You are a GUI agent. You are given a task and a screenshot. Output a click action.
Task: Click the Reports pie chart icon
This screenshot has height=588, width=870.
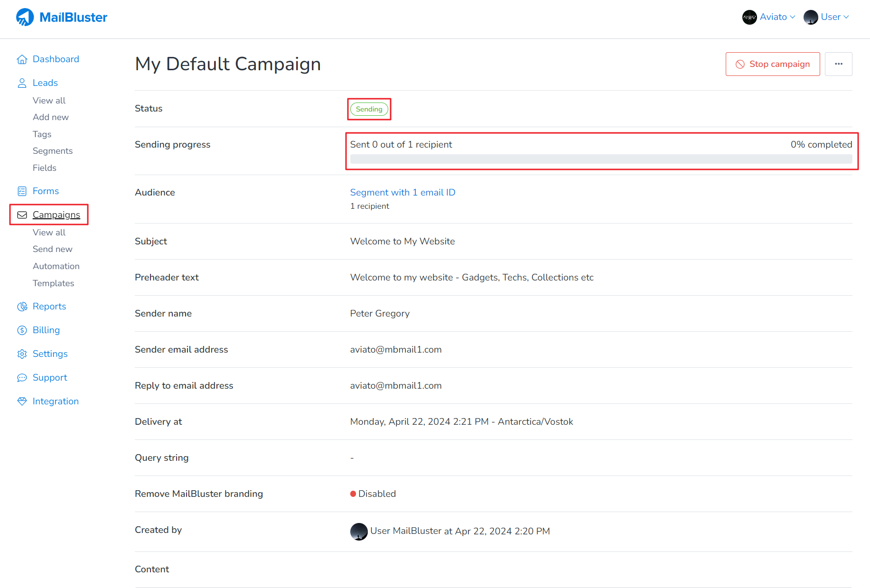tap(22, 307)
